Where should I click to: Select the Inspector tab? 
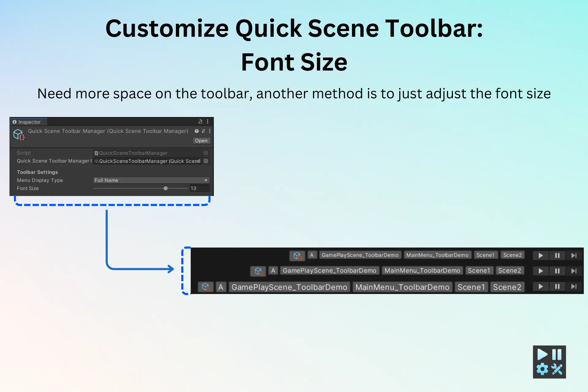coord(28,122)
